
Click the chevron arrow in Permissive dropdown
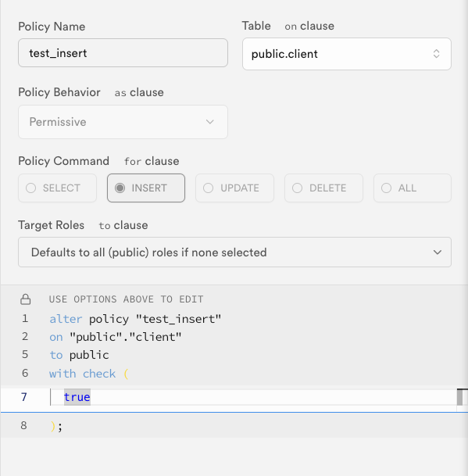coord(209,122)
